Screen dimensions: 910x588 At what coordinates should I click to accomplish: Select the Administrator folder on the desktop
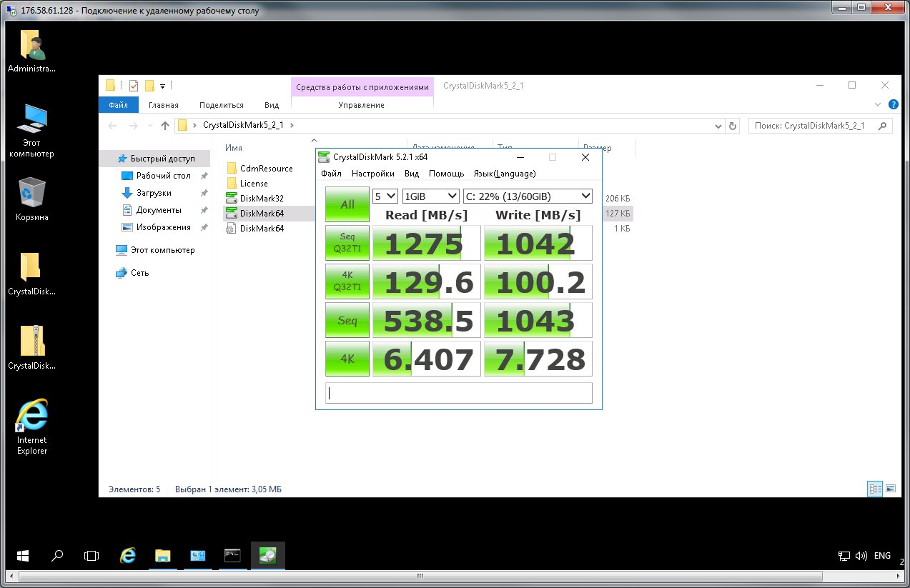click(x=31, y=51)
